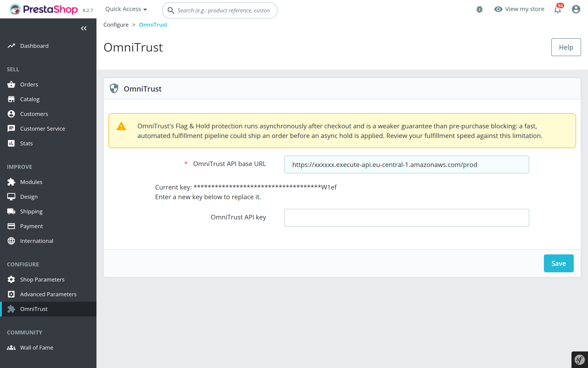The width and height of the screenshot is (588, 368).
Task: Click the PrestaShop logo
Action: click(x=43, y=9)
